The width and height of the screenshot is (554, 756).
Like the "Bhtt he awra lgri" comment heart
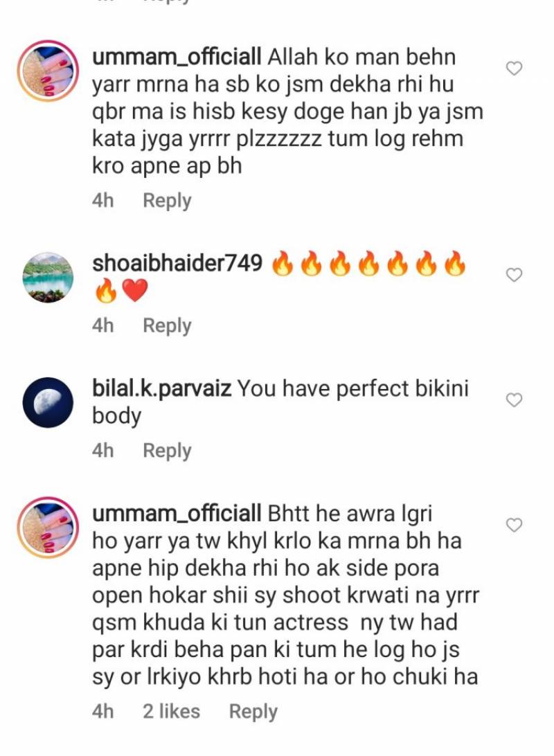point(514,525)
